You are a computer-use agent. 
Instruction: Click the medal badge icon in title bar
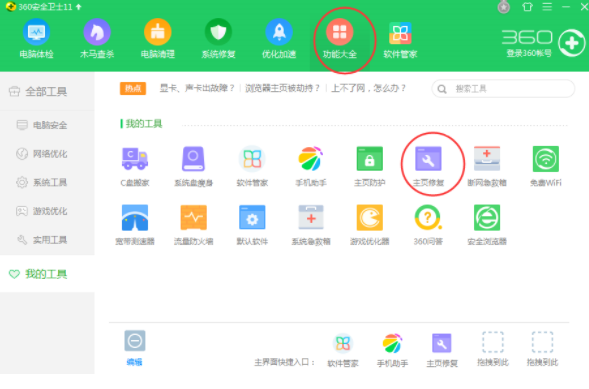pos(504,7)
